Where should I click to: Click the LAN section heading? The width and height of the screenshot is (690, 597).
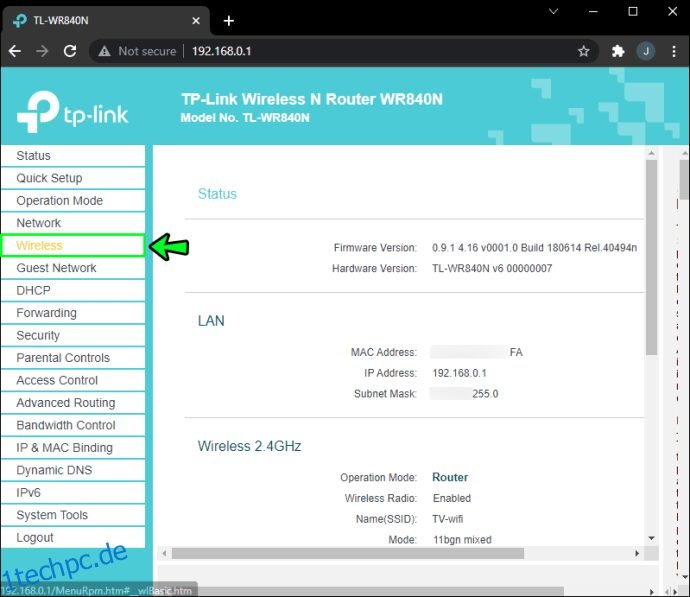pos(211,321)
